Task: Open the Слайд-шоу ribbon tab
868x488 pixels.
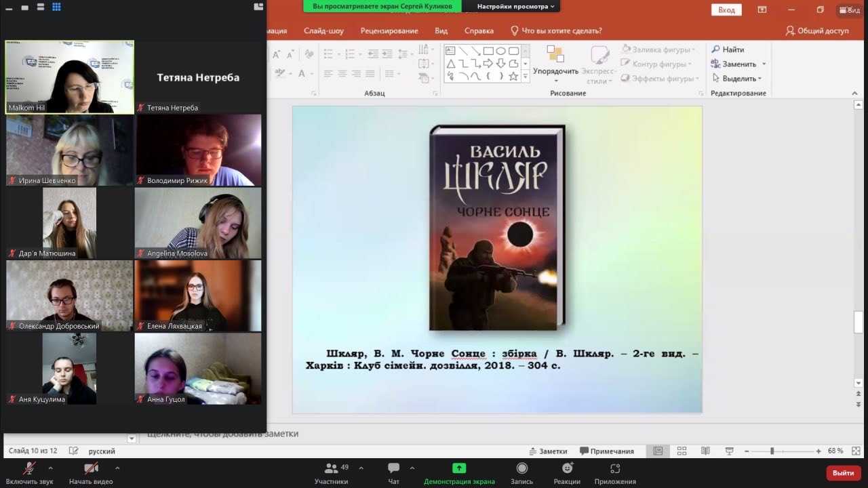Action: click(x=323, y=30)
